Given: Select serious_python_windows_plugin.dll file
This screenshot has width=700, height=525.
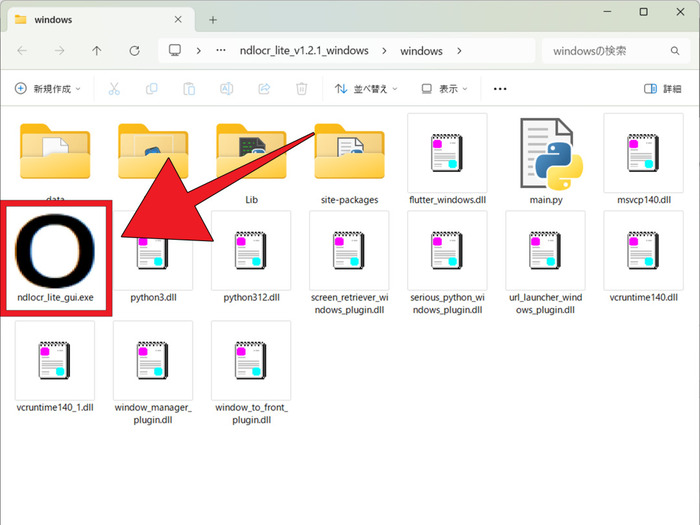Looking at the screenshot, I should coord(447,263).
